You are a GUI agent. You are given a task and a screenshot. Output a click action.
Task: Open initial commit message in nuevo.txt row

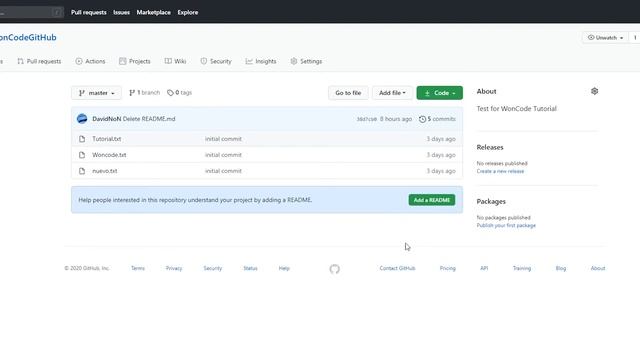[x=223, y=171]
